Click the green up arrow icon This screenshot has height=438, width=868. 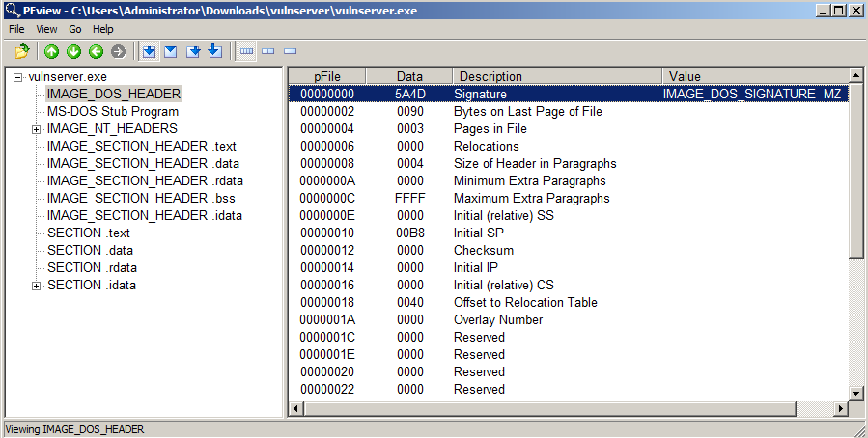pos(51,51)
